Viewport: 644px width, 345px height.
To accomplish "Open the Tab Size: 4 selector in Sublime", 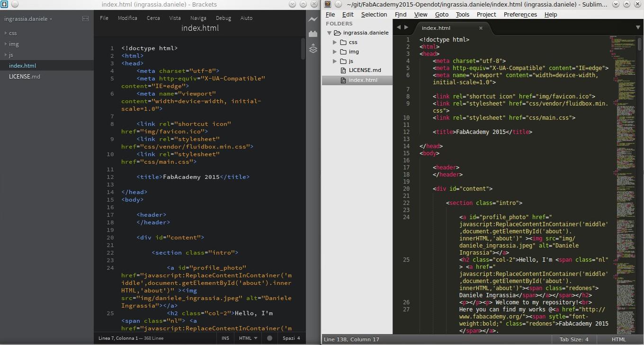I will pyautogui.click(x=574, y=339).
